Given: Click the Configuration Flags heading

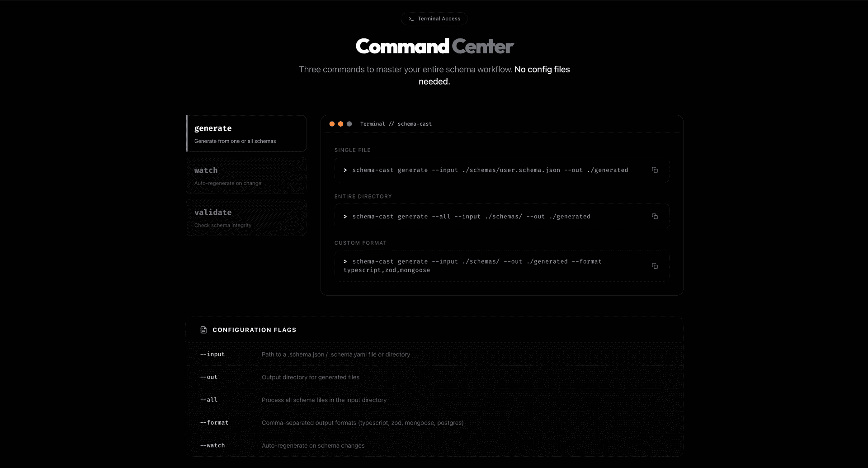Looking at the screenshot, I should click(x=255, y=330).
